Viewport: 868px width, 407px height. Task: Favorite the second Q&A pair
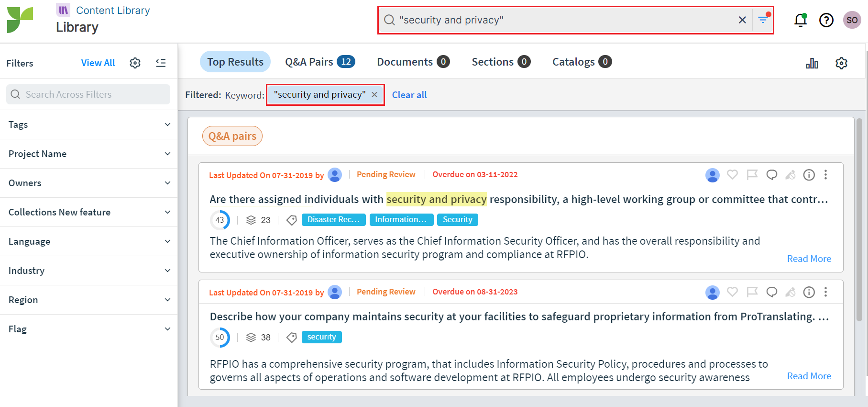(x=732, y=292)
